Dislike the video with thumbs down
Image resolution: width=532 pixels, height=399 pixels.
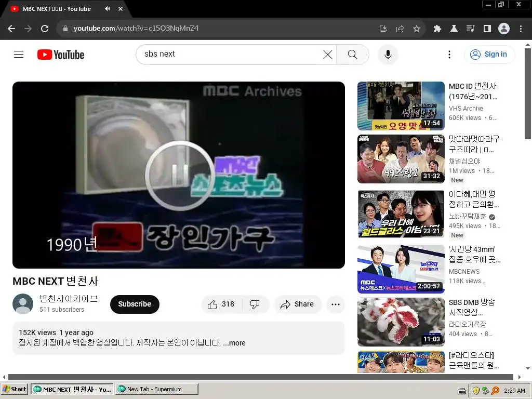[x=255, y=304]
